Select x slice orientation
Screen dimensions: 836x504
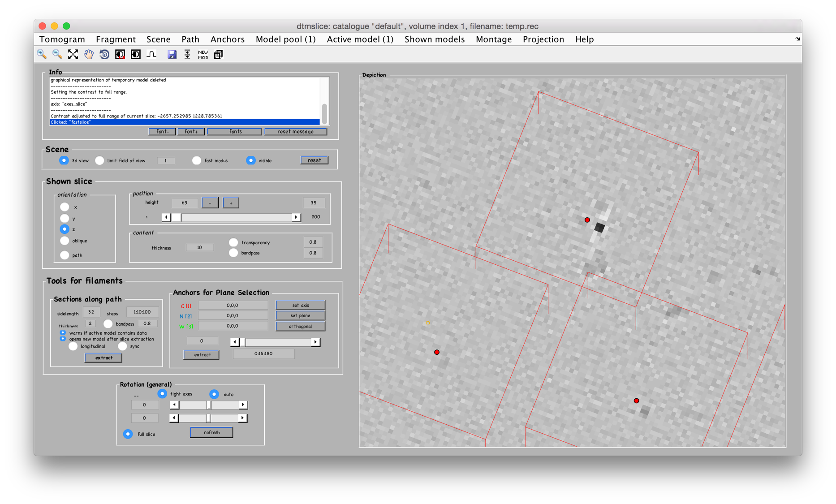click(x=65, y=207)
